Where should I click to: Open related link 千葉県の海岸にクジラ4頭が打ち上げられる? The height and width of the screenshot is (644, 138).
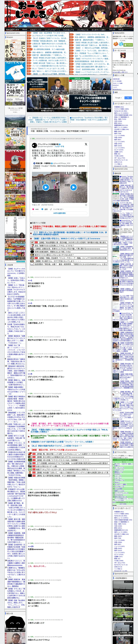(x=69, y=431)
